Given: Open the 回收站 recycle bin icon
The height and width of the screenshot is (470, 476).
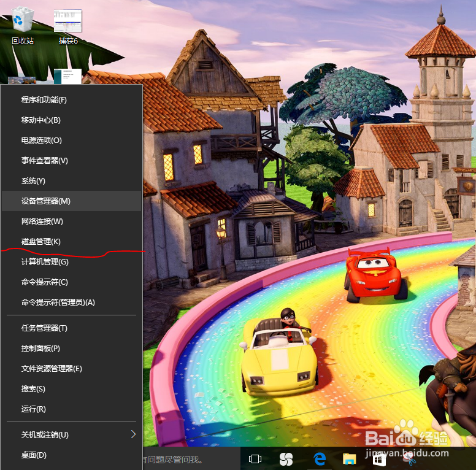Looking at the screenshot, I should [22, 26].
